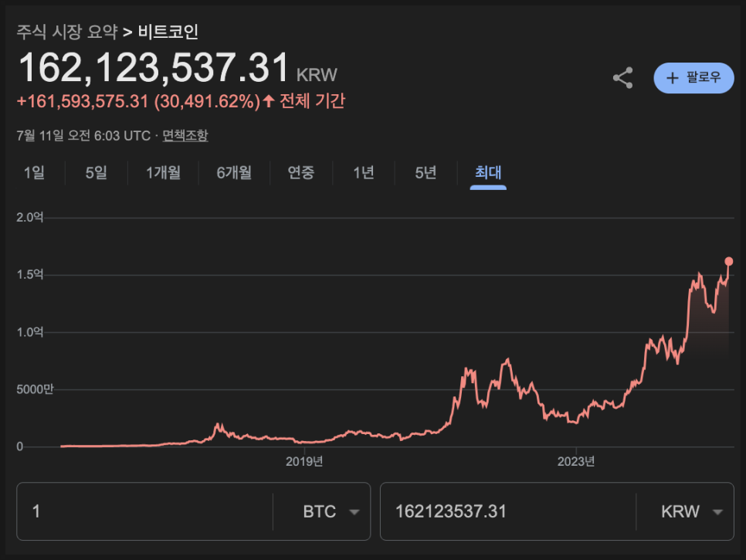
Task: Switch to the 5년 range tab
Action: (426, 172)
